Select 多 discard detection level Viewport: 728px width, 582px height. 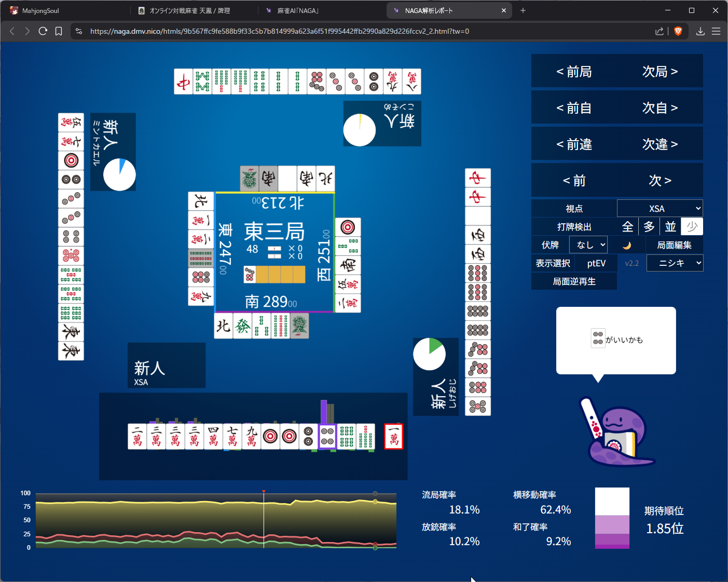coord(649,227)
